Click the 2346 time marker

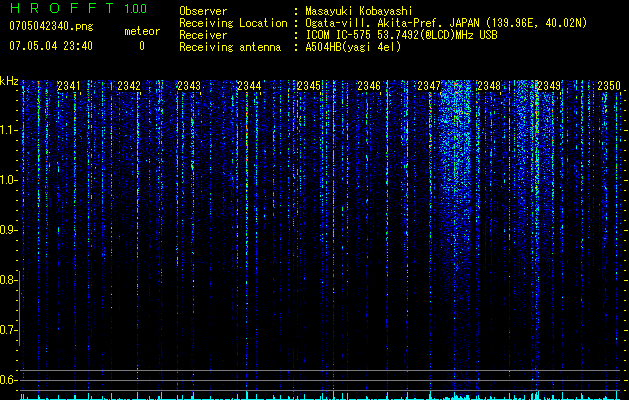(x=369, y=86)
